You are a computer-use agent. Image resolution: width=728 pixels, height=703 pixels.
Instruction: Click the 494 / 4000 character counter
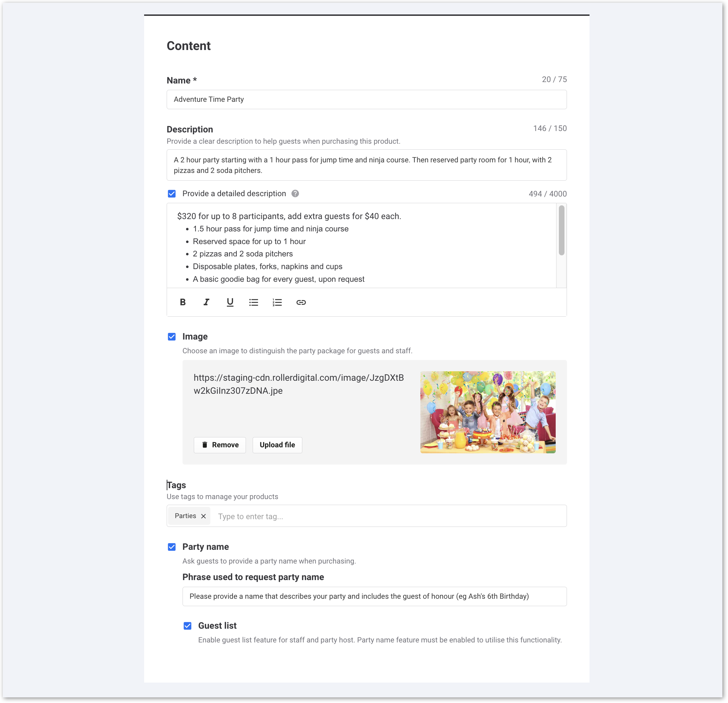(x=548, y=194)
